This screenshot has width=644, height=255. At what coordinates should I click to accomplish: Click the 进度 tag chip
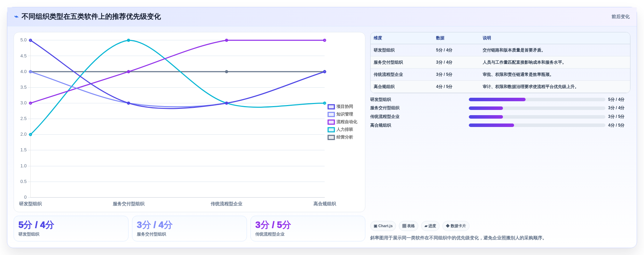pos(430,226)
